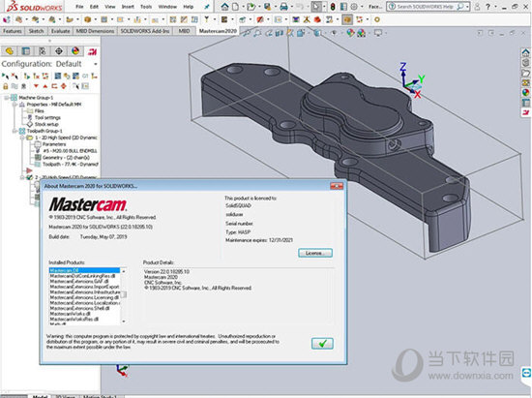Screen dimensions: 532x398
Task: Click the green checkmark OK button
Action: tap(322, 344)
